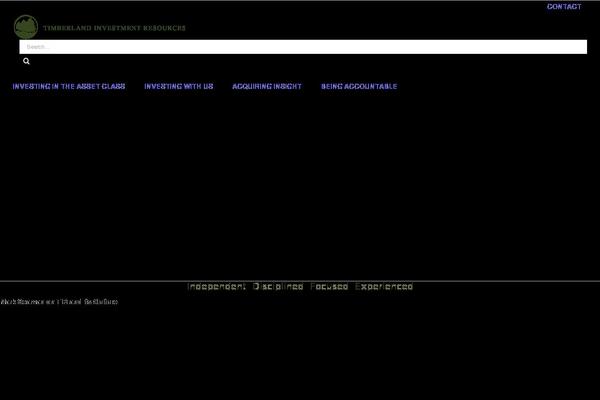This screenshot has width=600, height=400.
Task: Go to the Being Accountable section
Action: coord(359,87)
